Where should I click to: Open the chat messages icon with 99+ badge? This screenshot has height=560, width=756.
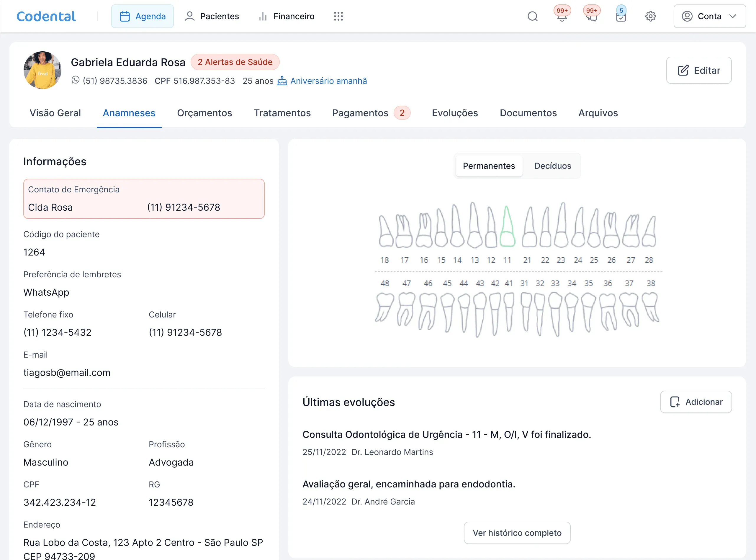[592, 16]
